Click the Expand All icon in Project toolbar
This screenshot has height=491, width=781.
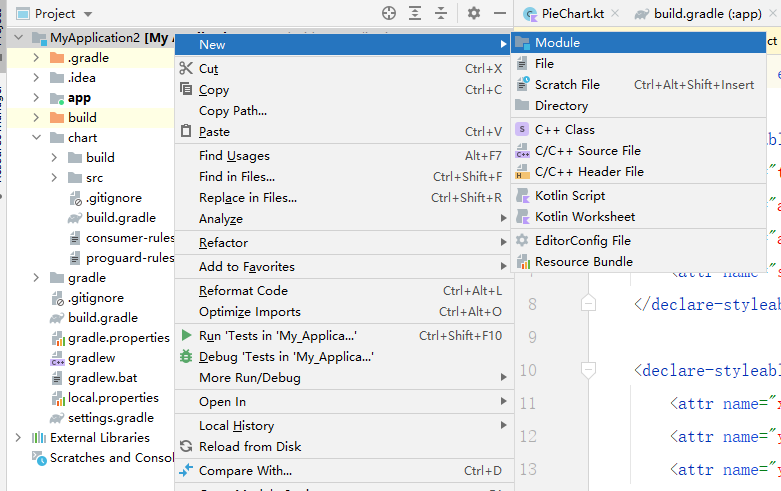click(414, 13)
